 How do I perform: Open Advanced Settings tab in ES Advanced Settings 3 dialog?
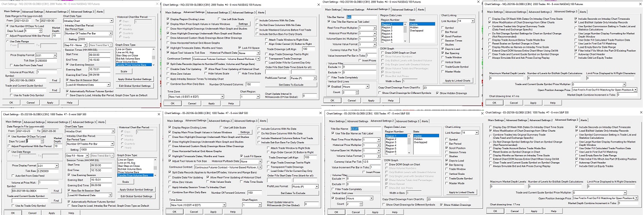coord(516,121)
